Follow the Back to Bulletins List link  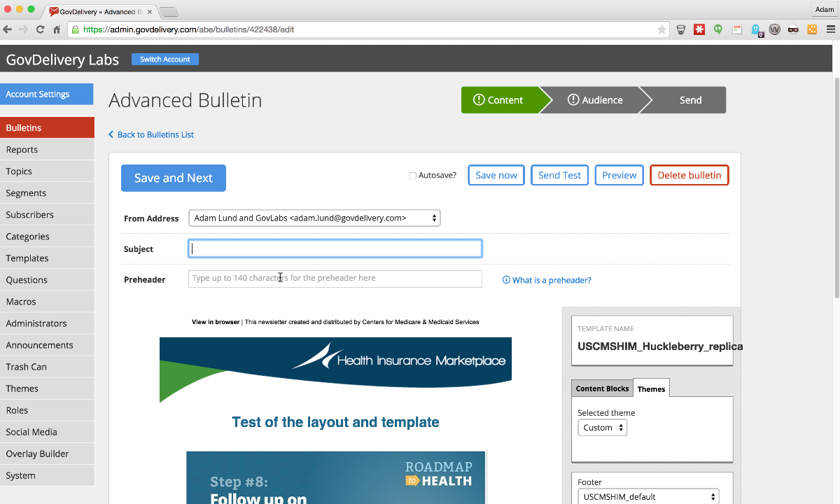(x=155, y=134)
